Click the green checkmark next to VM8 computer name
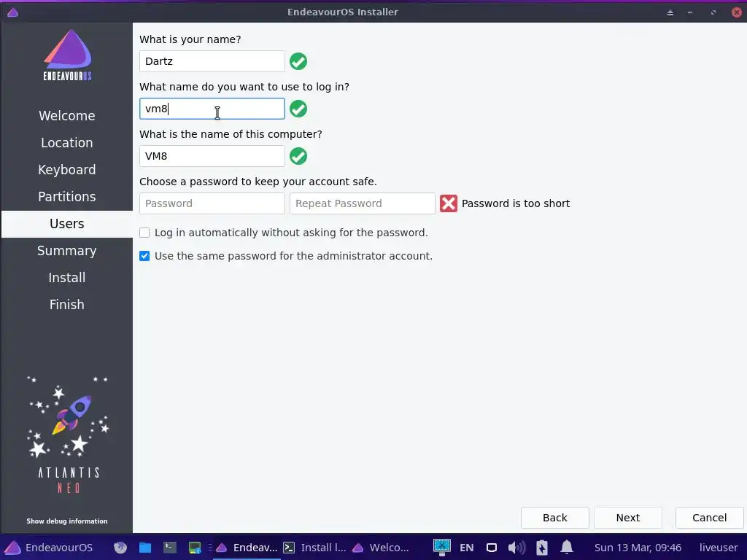This screenshot has width=747, height=560. click(x=298, y=156)
